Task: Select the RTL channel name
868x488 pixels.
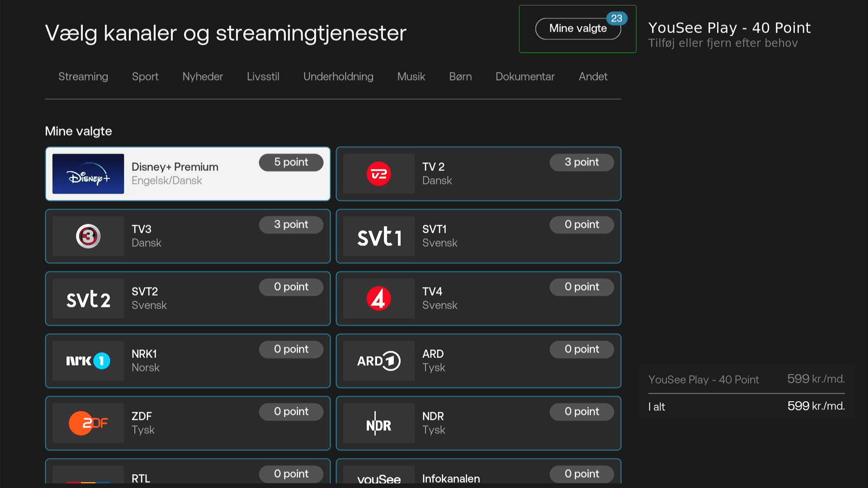Action: [141, 479]
